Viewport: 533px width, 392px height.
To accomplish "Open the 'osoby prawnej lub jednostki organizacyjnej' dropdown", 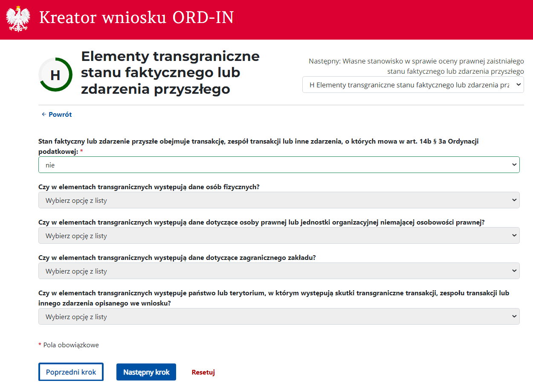I will (x=279, y=236).
